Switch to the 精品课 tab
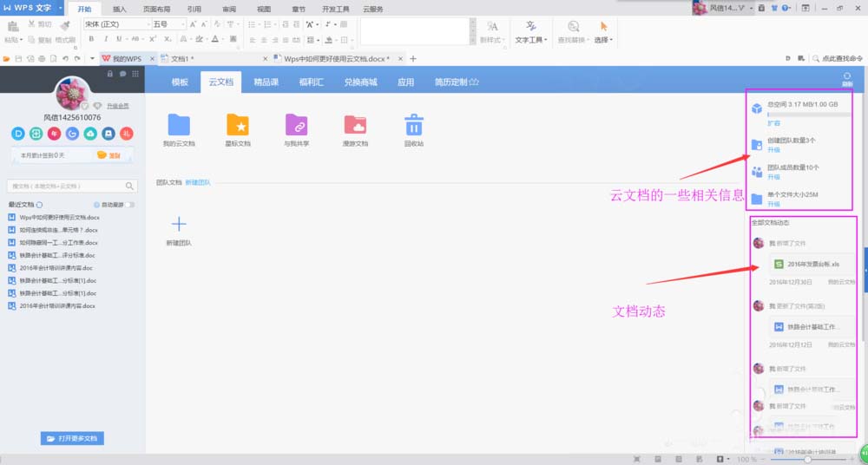Screen dimensions: 868x465 [x=266, y=82]
